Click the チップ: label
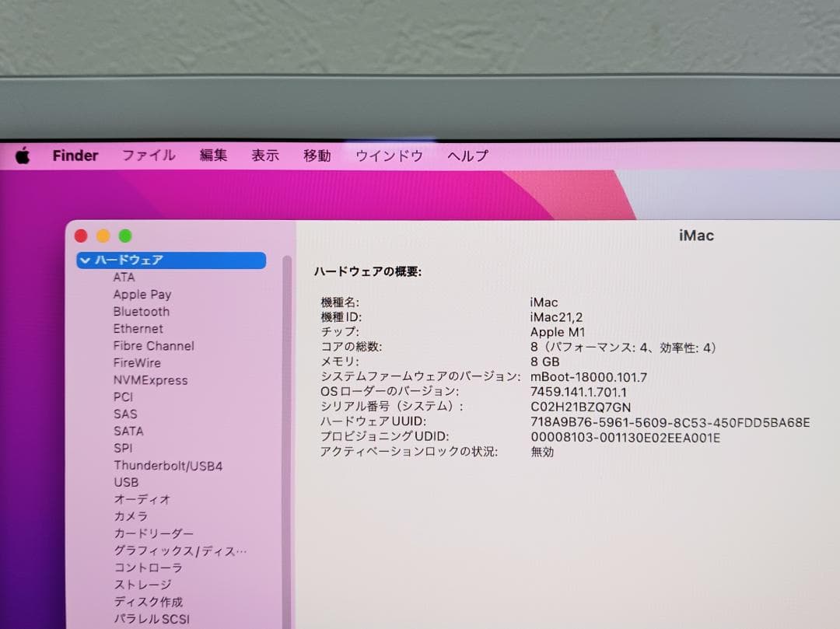The width and height of the screenshot is (840, 629). tap(340, 332)
